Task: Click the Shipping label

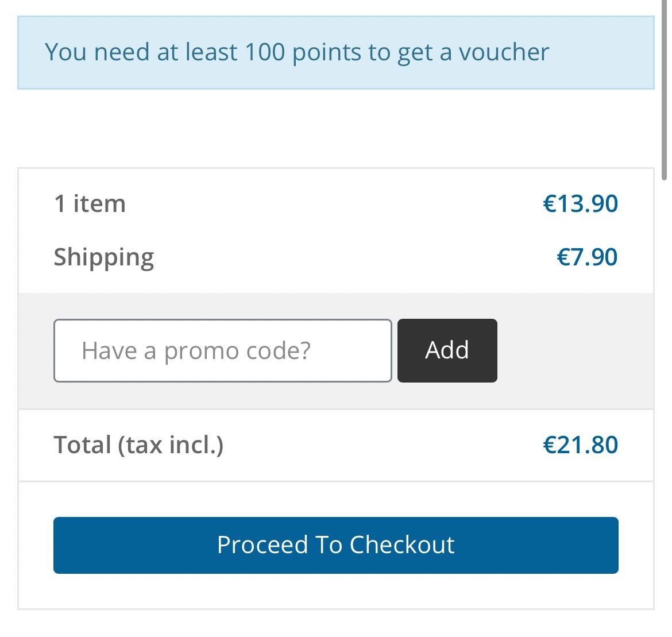Action: coord(104,257)
